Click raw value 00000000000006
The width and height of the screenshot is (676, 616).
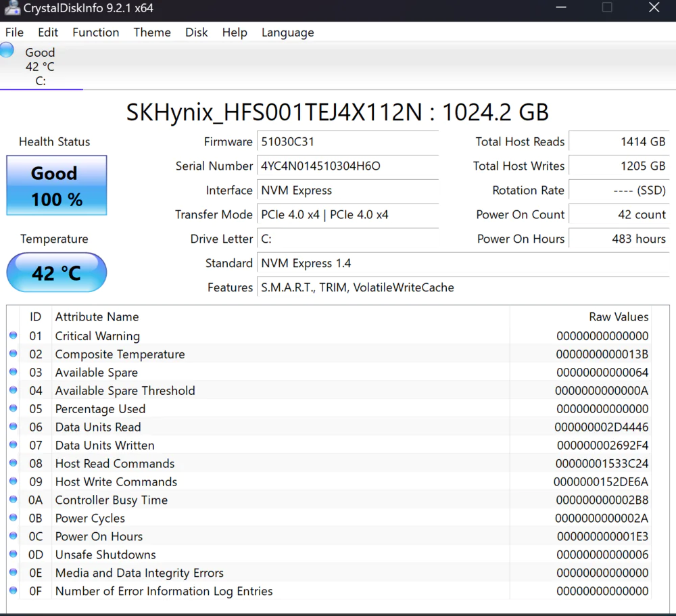coord(602,554)
